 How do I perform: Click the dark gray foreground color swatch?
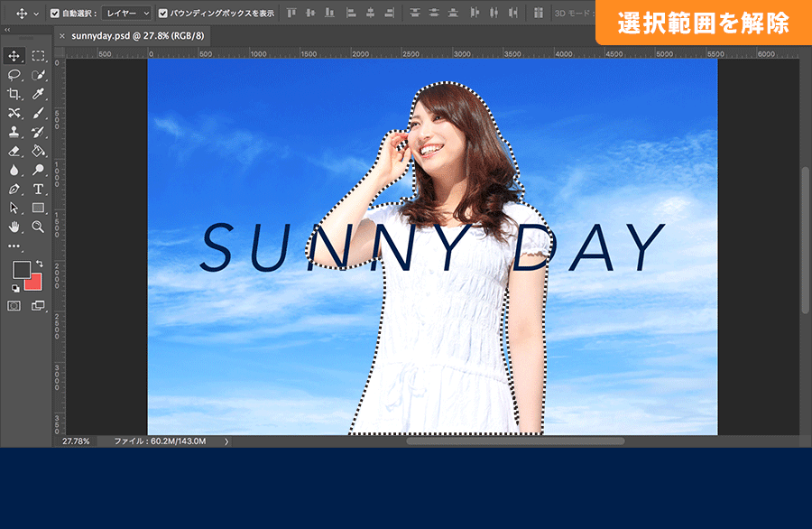[21, 269]
